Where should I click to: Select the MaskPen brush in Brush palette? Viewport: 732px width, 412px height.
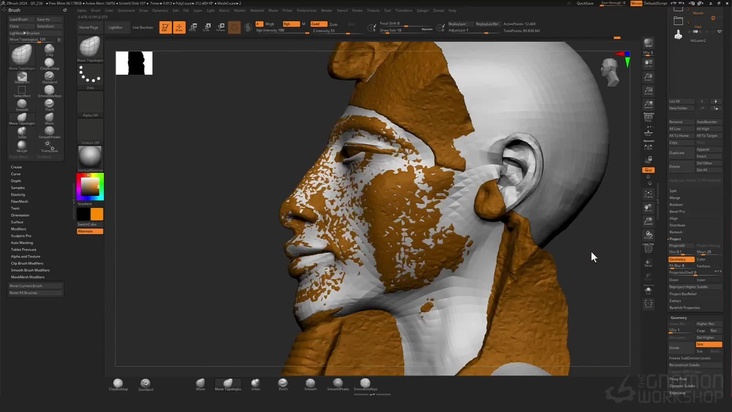22,77
